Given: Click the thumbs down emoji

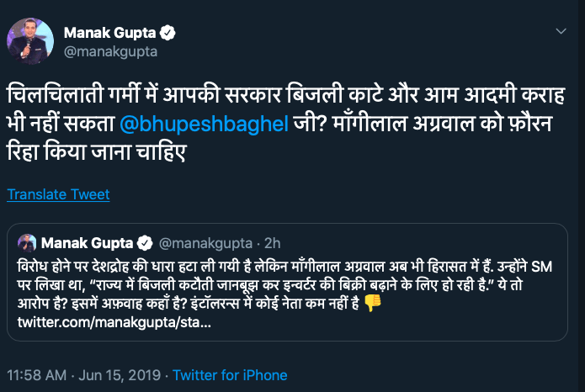Looking at the screenshot, I should coord(373,303).
